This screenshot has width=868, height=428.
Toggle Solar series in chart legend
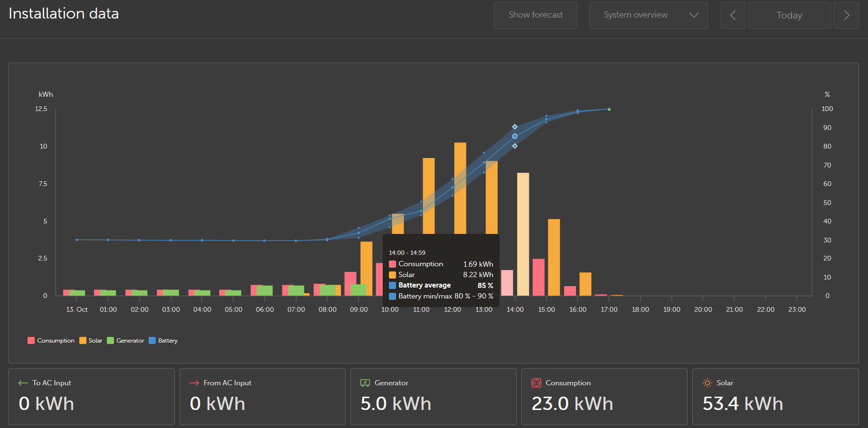pos(91,341)
